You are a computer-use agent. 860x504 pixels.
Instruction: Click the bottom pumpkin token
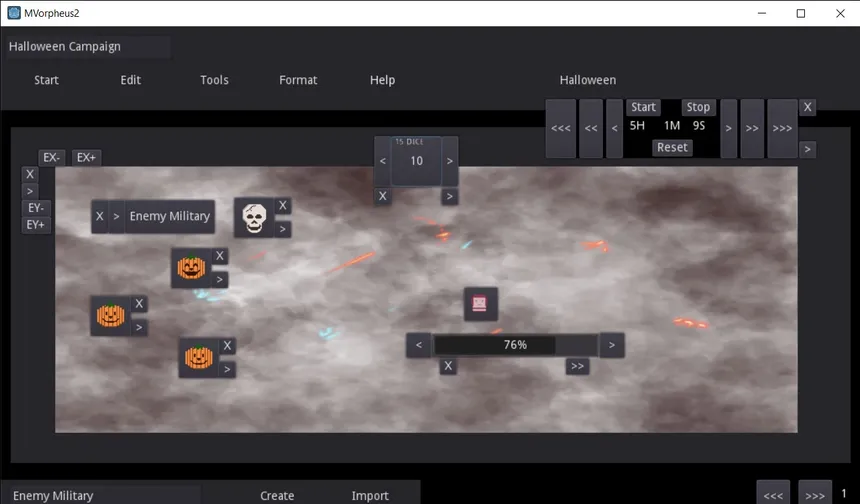coord(199,358)
